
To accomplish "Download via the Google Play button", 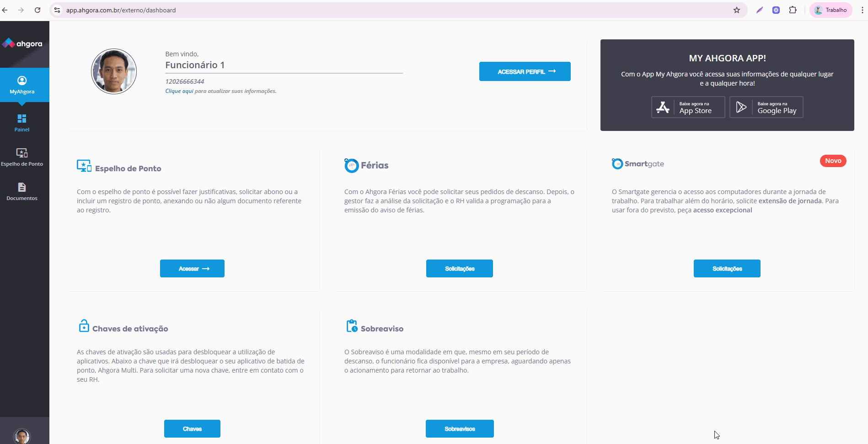I will pos(766,107).
